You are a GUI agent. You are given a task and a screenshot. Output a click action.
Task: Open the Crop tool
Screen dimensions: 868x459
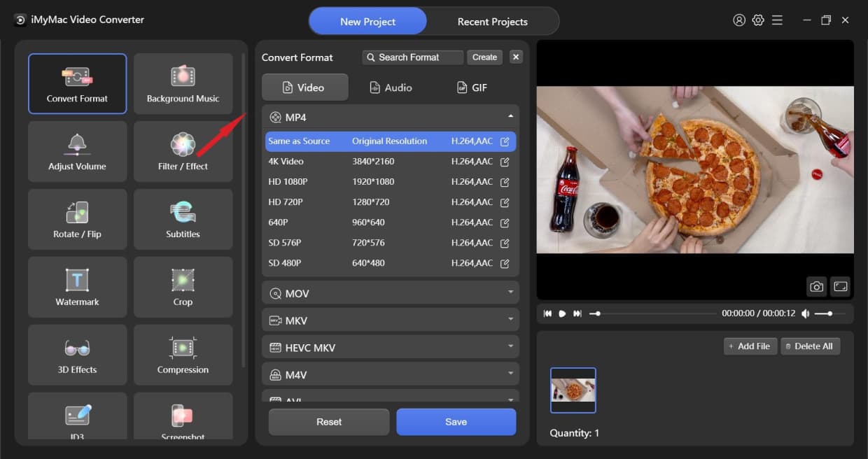(x=183, y=287)
